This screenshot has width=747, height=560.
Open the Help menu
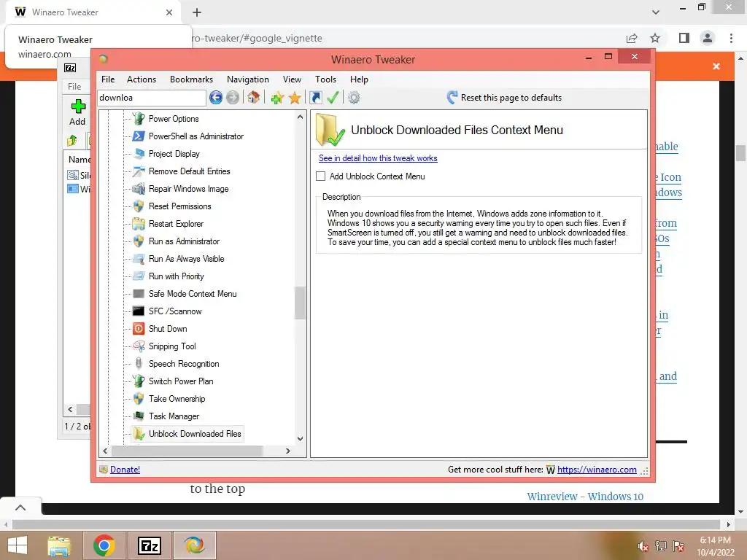coord(359,79)
